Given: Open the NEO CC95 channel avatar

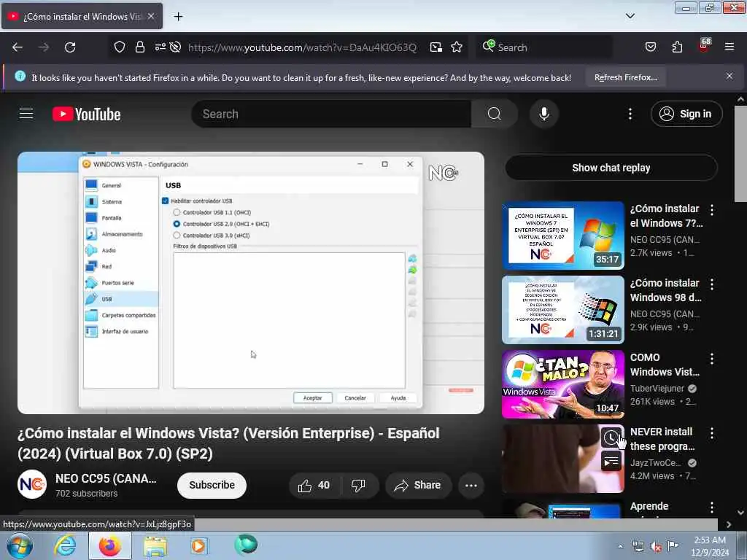Looking at the screenshot, I should 32,484.
